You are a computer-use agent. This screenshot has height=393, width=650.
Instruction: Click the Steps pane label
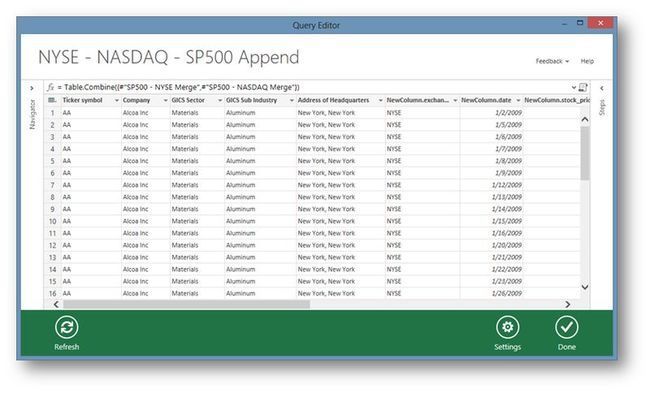click(602, 107)
